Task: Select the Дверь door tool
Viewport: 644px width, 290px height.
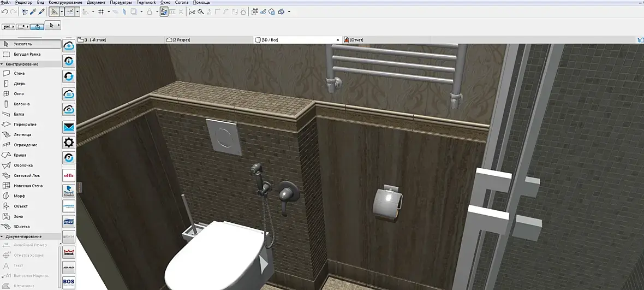Action: (31, 84)
